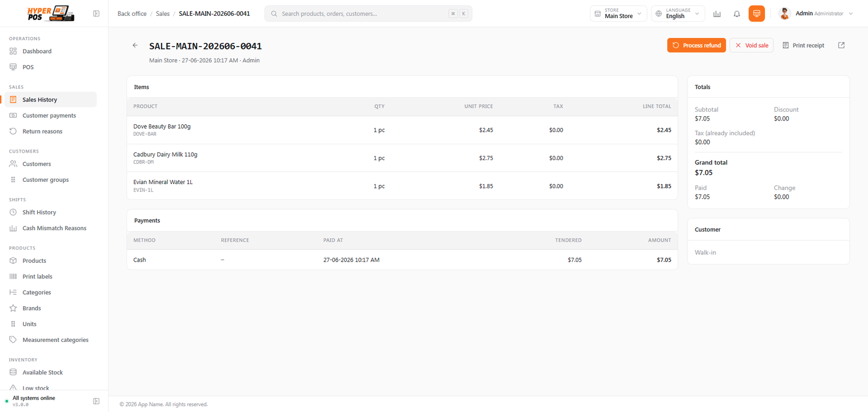The height and width of the screenshot is (412, 868).
Task: Click the Cash payment method cell
Action: [139, 260]
